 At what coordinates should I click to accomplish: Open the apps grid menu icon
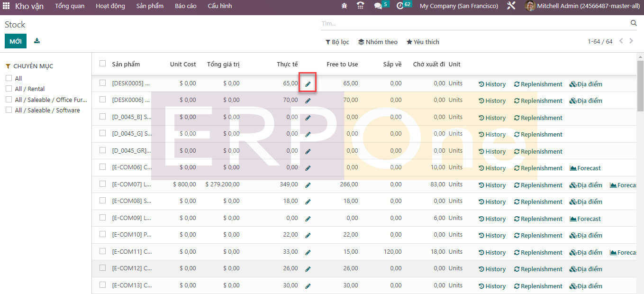tap(6, 6)
